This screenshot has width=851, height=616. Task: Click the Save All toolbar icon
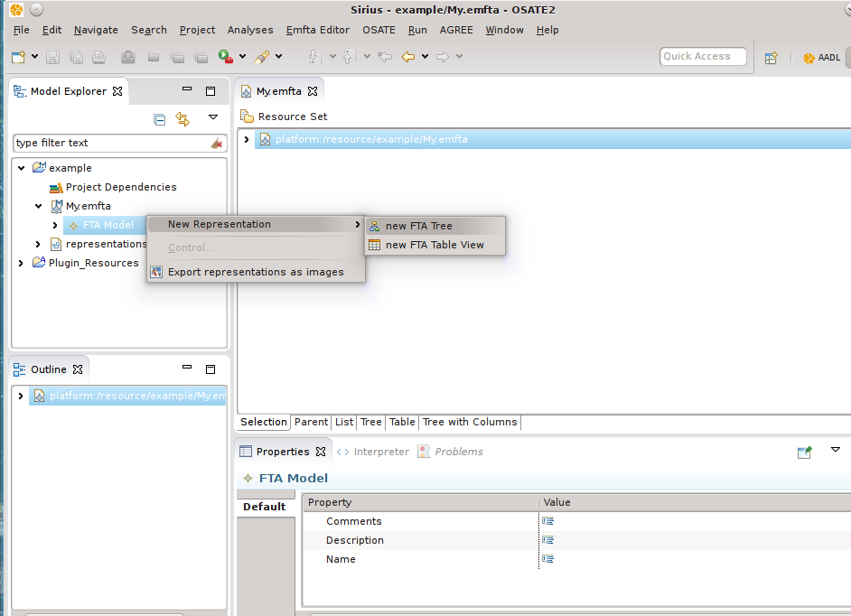point(76,57)
